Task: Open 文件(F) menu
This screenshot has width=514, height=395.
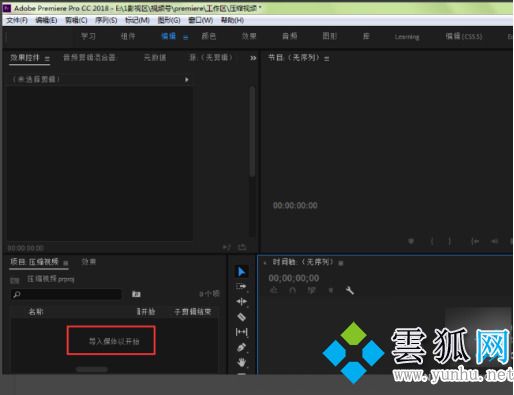Action: (17, 20)
